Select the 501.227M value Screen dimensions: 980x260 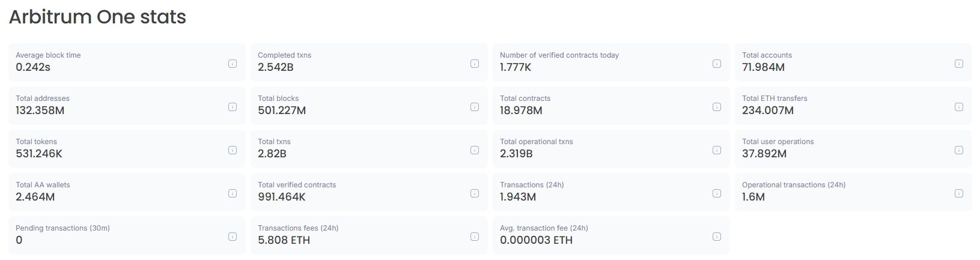(282, 110)
